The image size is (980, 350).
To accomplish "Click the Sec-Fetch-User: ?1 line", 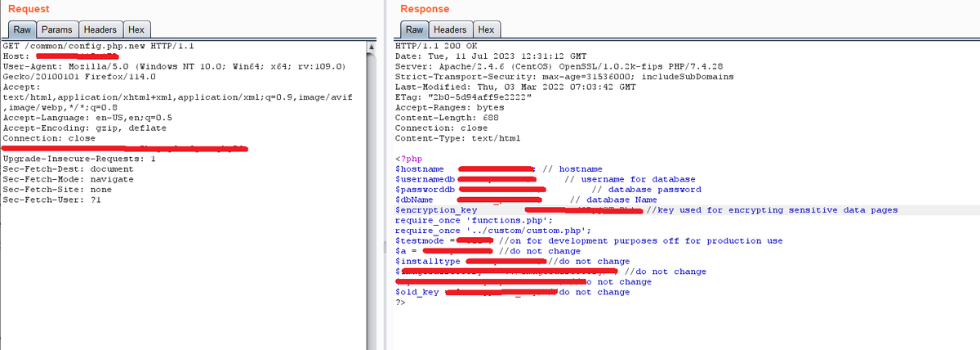I will [x=51, y=199].
